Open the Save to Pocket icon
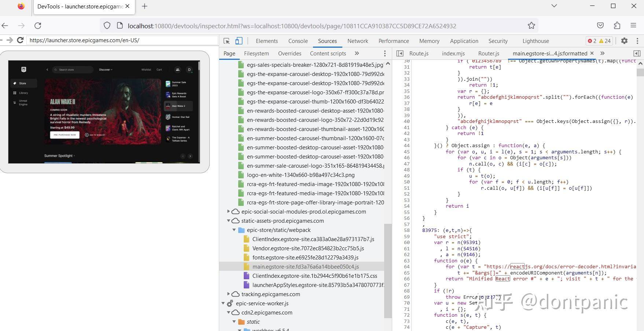The image size is (644, 331). (x=600, y=26)
